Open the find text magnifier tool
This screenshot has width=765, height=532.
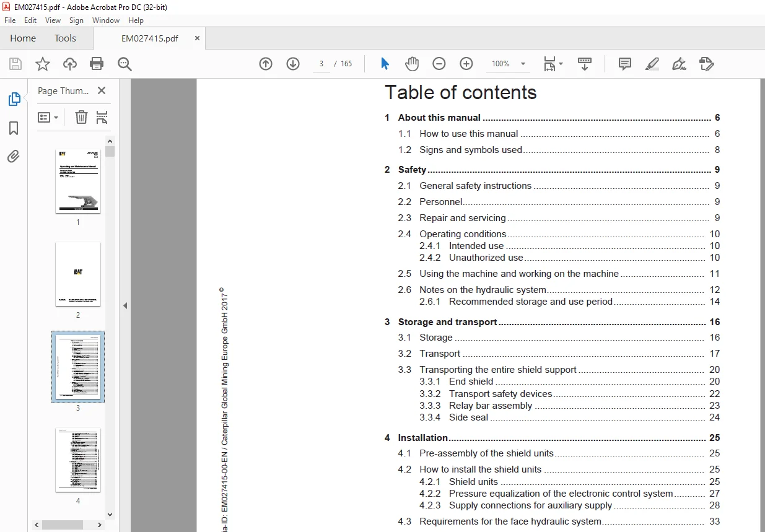click(125, 64)
